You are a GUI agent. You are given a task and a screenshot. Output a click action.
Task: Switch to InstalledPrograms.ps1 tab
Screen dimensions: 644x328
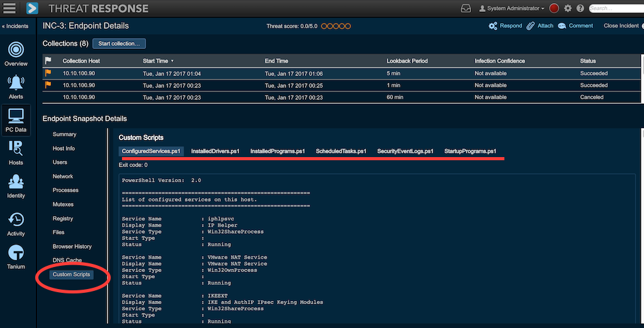[277, 151]
